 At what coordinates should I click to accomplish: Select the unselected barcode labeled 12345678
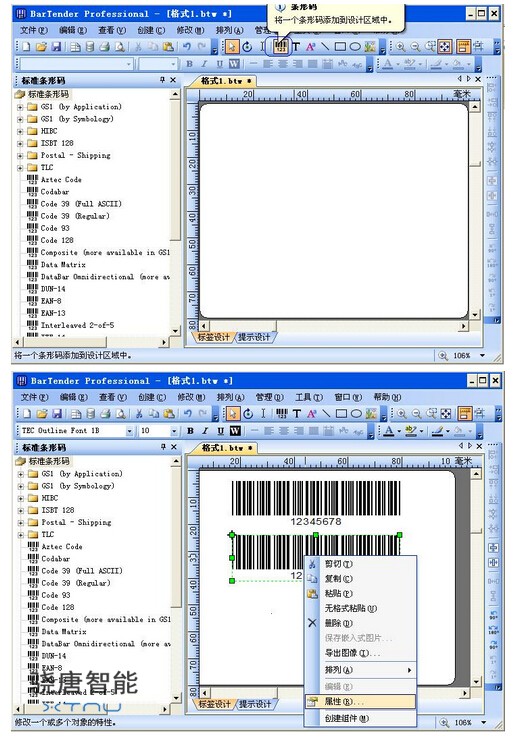[x=316, y=503]
